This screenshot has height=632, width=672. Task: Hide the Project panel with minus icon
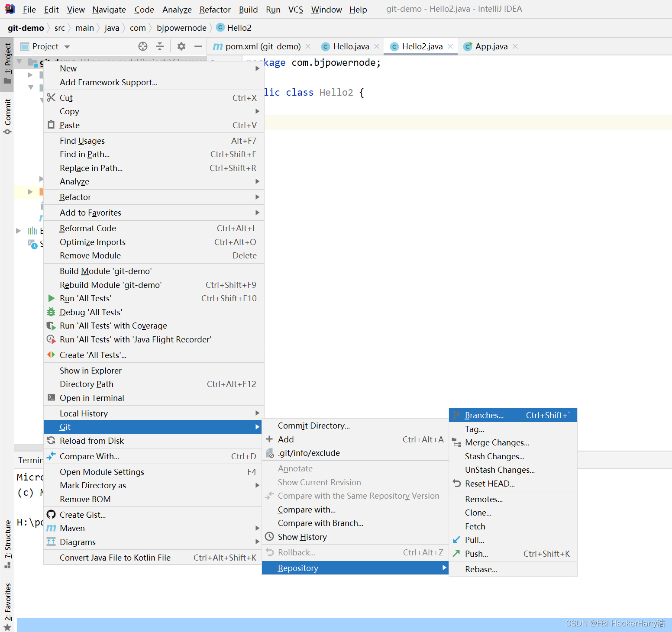pyautogui.click(x=198, y=46)
